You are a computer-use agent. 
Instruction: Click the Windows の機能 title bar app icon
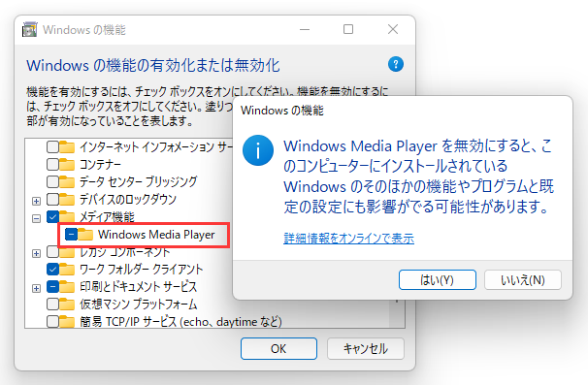pyautogui.click(x=30, y=30)
